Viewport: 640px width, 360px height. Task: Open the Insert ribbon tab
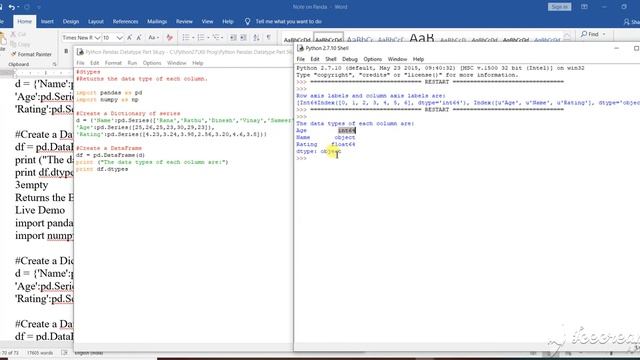coord(47,22)
